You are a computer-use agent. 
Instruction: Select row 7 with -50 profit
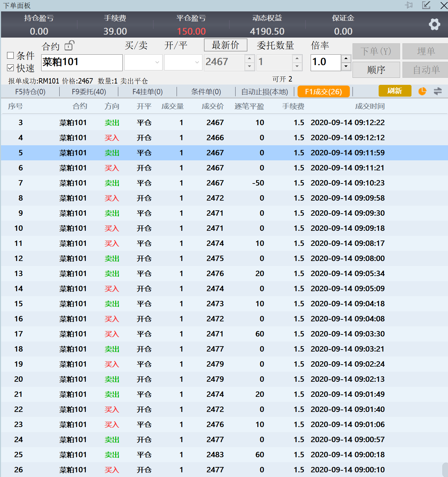click(x=224, y=183)
